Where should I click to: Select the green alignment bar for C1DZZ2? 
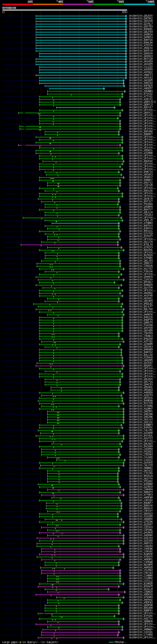(x=91, y=460)
